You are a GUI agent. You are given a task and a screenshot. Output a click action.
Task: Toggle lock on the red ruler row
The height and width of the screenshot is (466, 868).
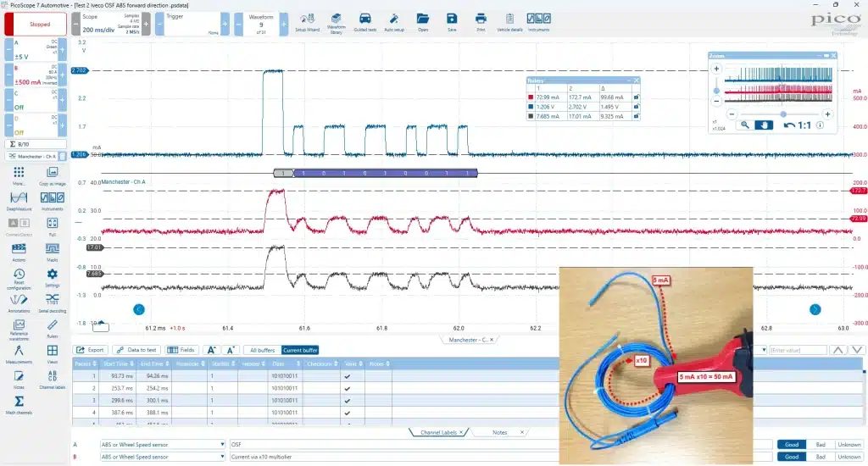tap(636, 97)
